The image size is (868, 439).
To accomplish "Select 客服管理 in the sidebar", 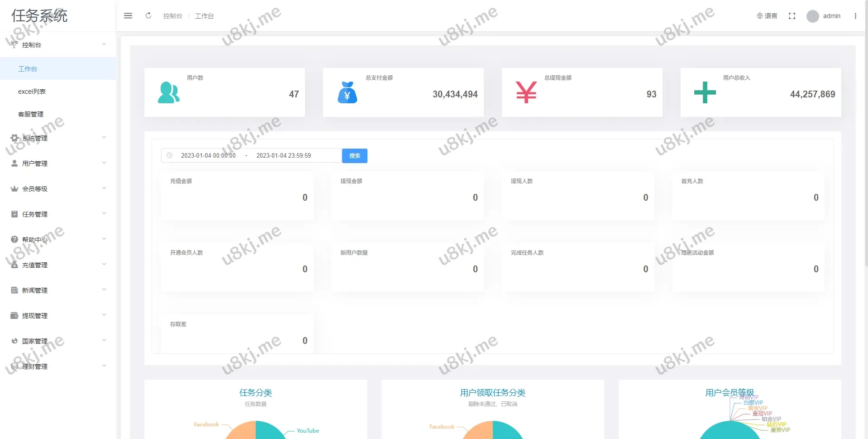I will pyautogui.click(x=31, y=114).
